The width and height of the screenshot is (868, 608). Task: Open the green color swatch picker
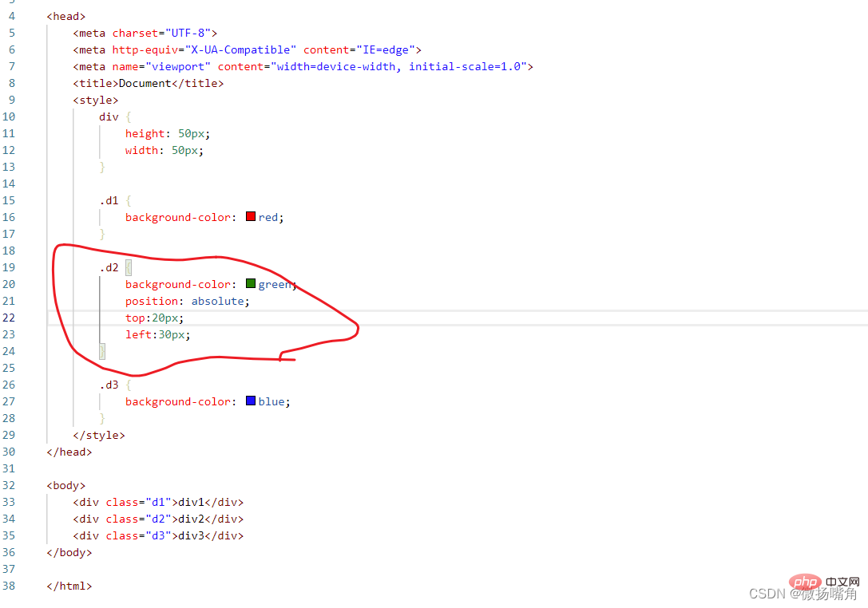pos(251,283)
